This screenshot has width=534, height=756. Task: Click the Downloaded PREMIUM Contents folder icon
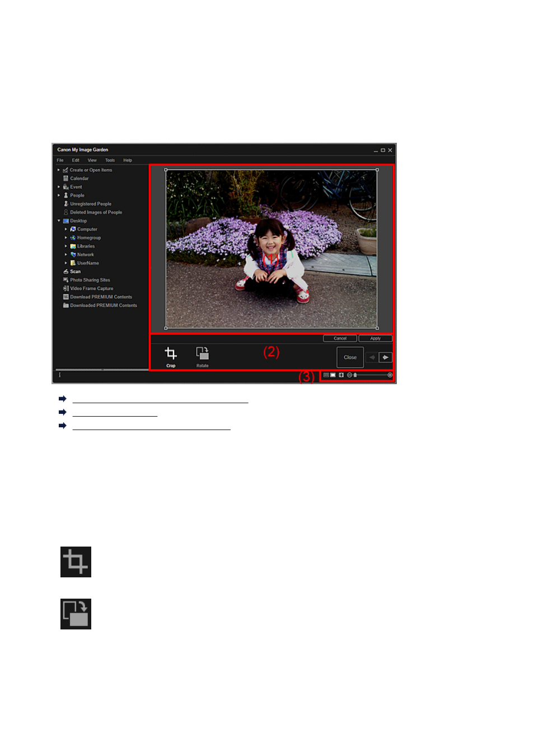click(65, 305)
